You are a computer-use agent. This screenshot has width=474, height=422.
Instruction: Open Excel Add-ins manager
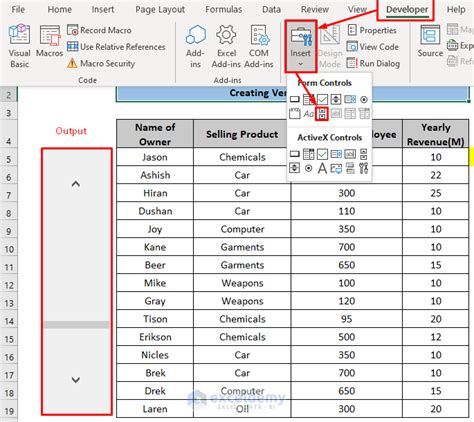pyautogui.click(x=226, y=46)
